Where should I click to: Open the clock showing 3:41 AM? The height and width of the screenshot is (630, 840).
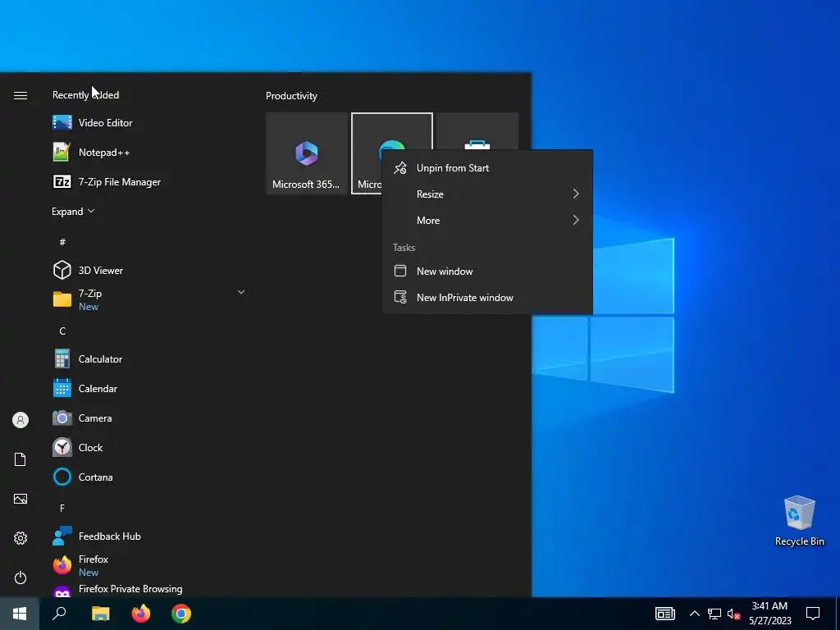(769, 614)
